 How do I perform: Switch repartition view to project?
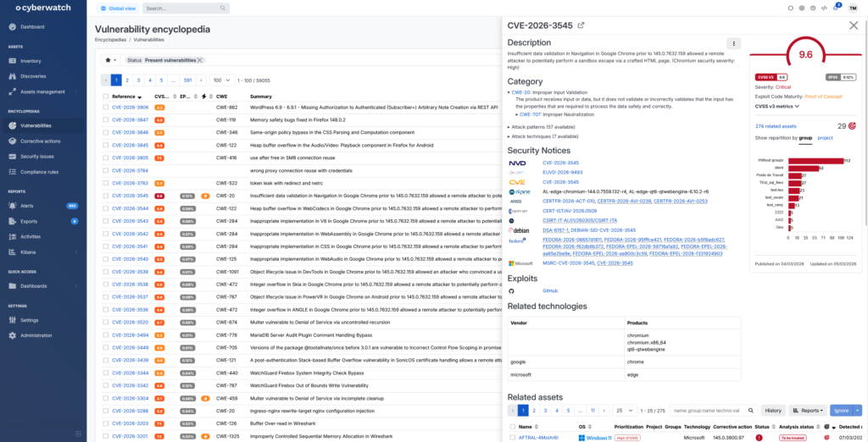(x=825, y=137)
